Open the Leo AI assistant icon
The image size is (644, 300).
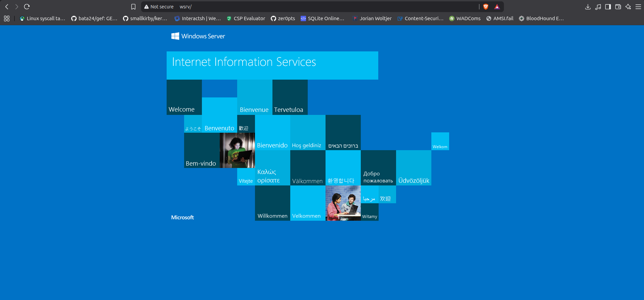tap(628, 7)
